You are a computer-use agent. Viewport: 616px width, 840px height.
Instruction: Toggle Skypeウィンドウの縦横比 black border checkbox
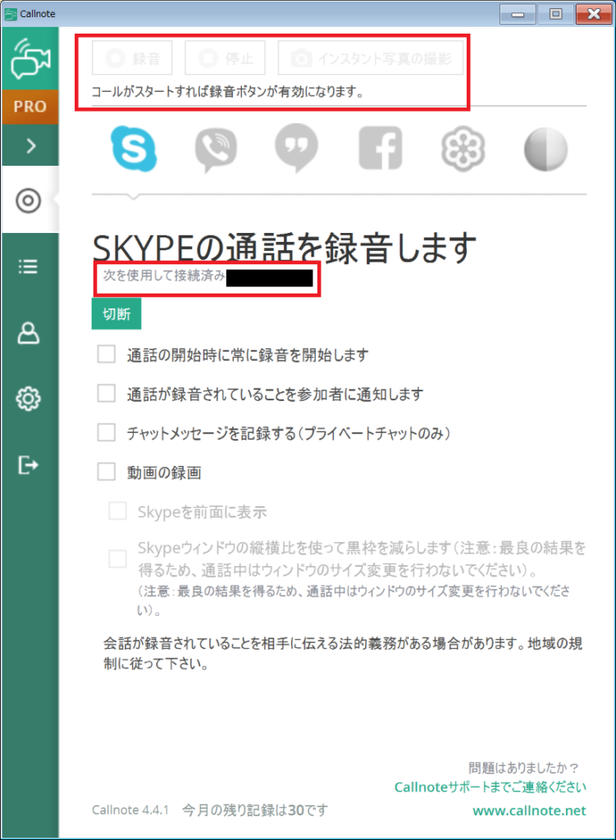click(x=117, y=559)
